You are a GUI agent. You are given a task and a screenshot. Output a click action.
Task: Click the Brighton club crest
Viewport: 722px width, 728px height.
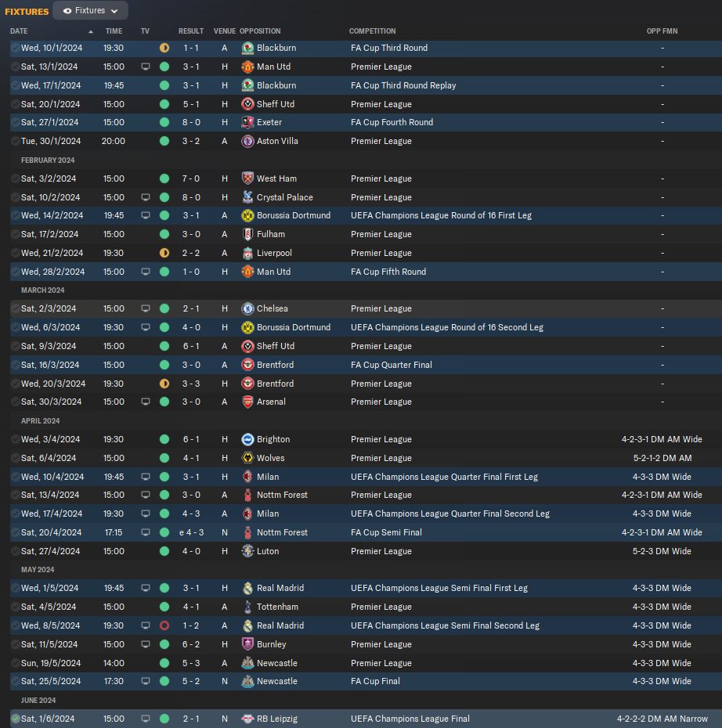tap(248, 439)
